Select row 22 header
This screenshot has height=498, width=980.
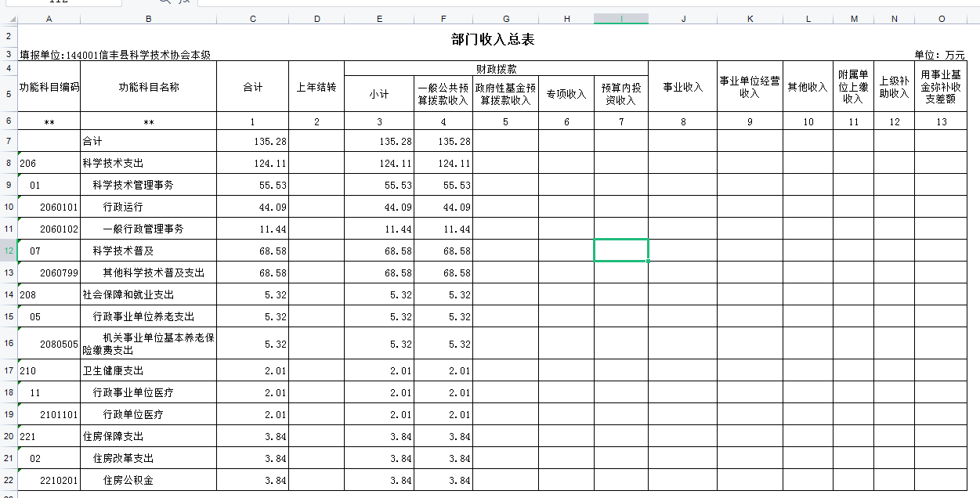(x=9, y=480)
